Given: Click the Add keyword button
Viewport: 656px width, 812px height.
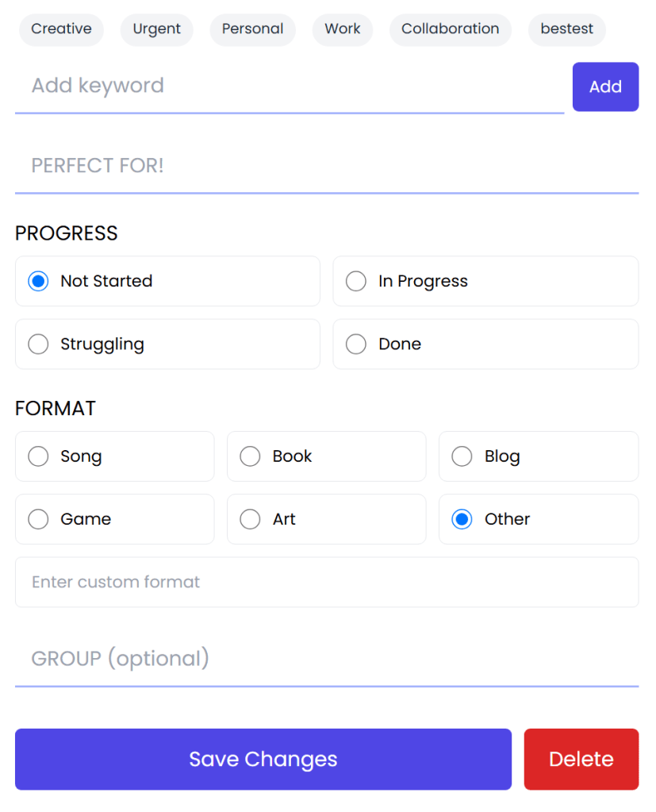Looking at the screenshot, I should [x=605, y=87].
